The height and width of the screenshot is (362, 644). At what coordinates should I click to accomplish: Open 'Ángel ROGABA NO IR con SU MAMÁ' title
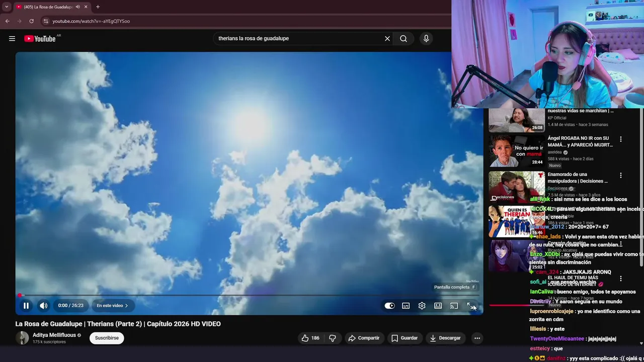point(580,141)
